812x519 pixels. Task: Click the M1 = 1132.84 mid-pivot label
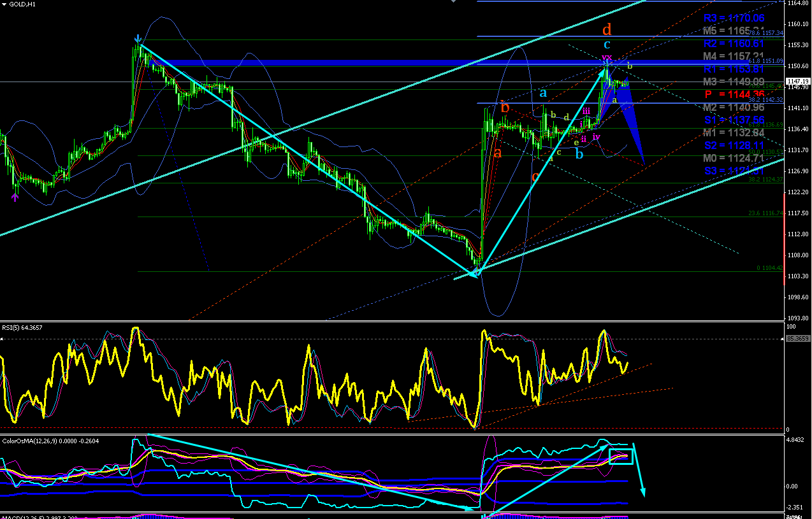(x=734, y=132)
